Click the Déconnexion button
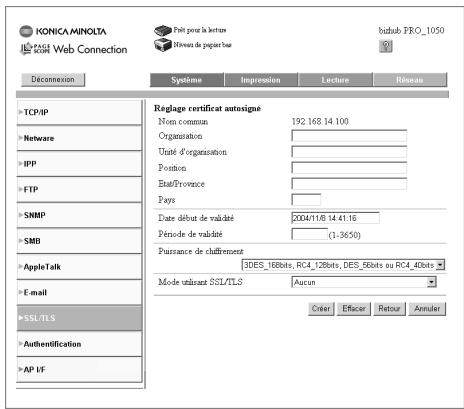Screen dimensions: 464x409 53,80
